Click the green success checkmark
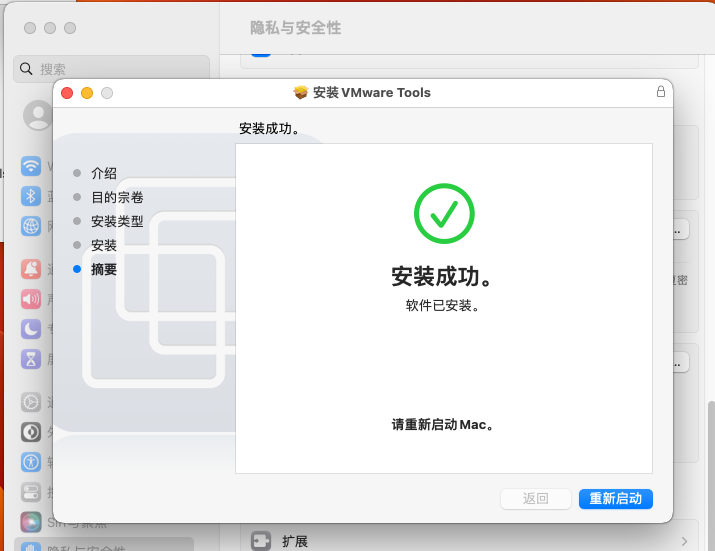 pyautogui.click(x=443, y=213)
